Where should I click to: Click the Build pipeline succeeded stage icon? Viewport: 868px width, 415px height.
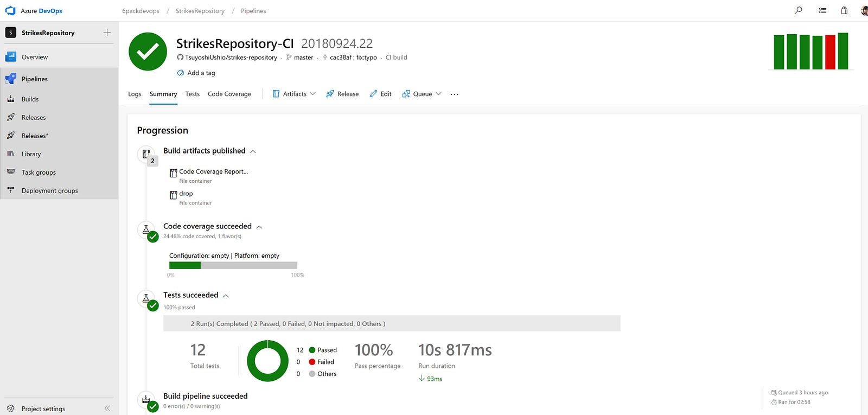tap(146, 400)
